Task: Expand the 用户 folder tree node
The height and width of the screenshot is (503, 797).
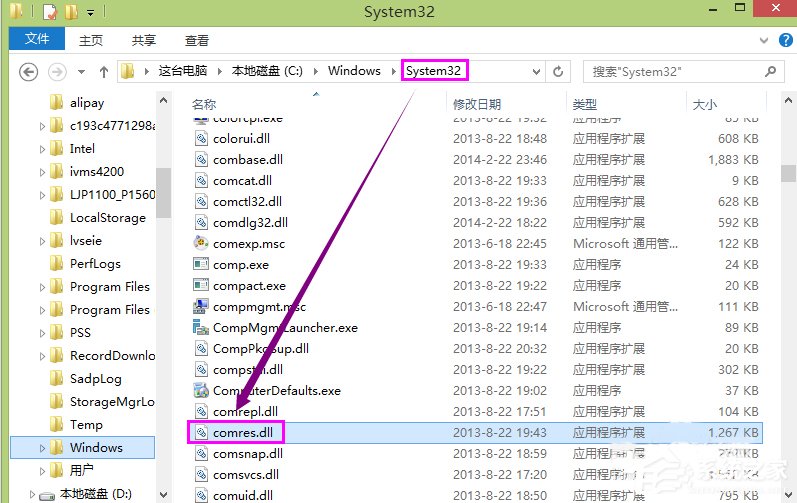Action: (43, 470)
